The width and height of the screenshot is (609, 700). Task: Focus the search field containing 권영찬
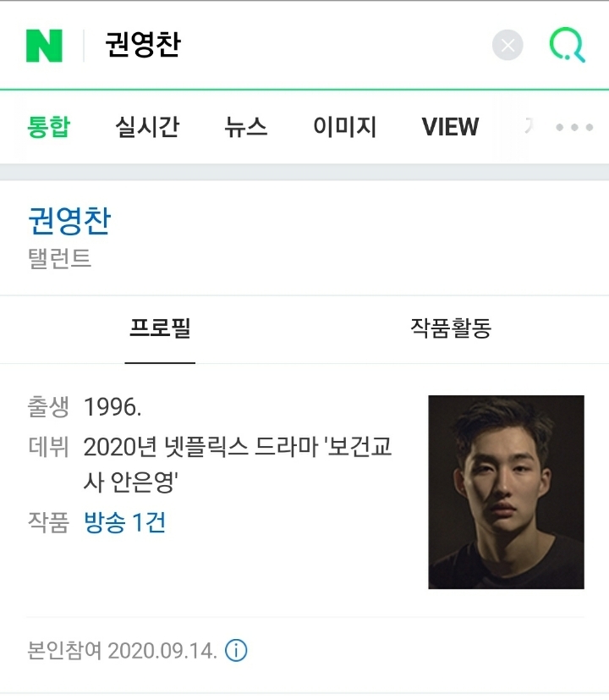coord(288,46)
